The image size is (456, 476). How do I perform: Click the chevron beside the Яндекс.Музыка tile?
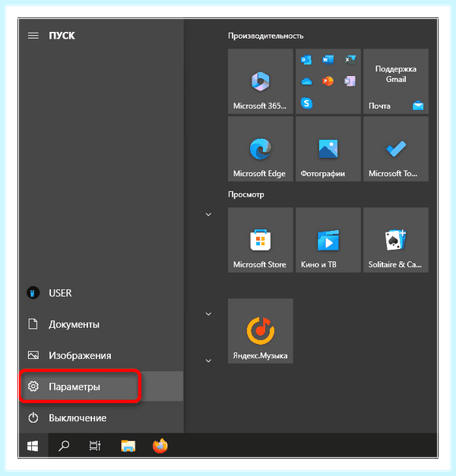pyautogui.click(x=208, y=314)
